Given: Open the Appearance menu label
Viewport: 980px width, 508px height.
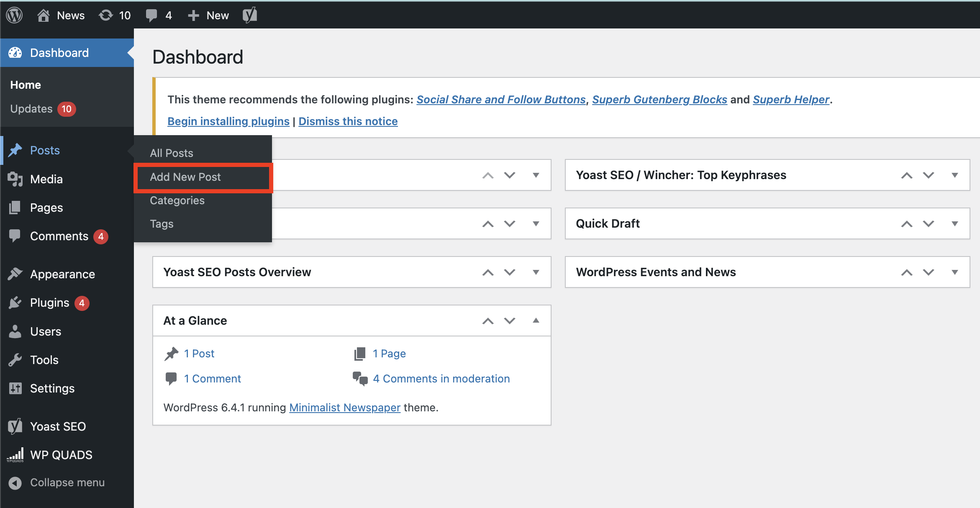Looking at the screenshot, I should pyautogui.click(x=62, y=274).
